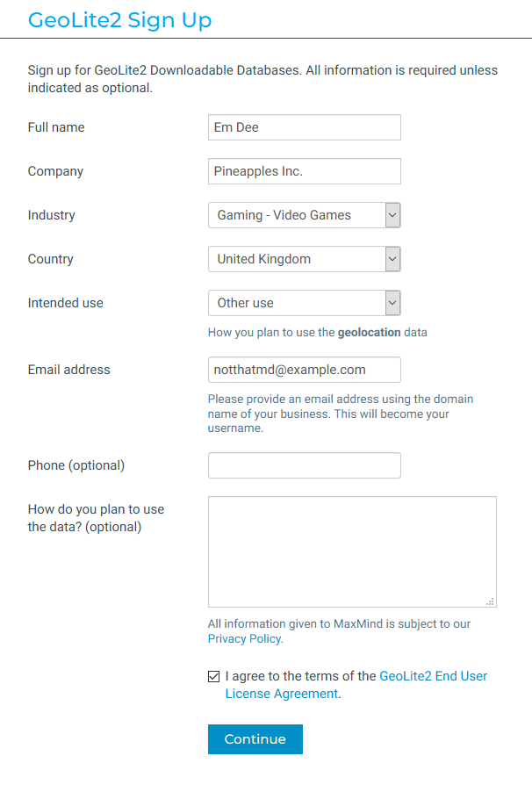Uncheck the license agreement checkbox

(x=213, y=676)
